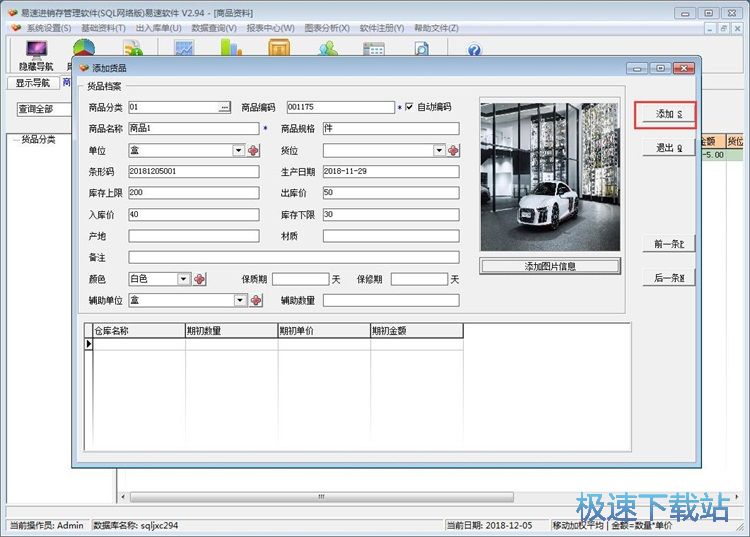Click the 库存上限 input field
Screen dimensions: 750x537
pos(194,193)
